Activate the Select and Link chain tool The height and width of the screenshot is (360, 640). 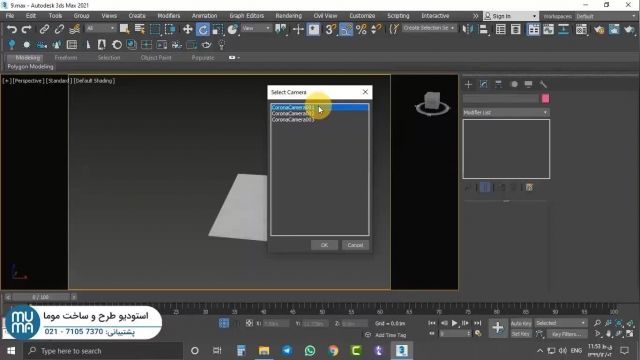click(44, 29)
